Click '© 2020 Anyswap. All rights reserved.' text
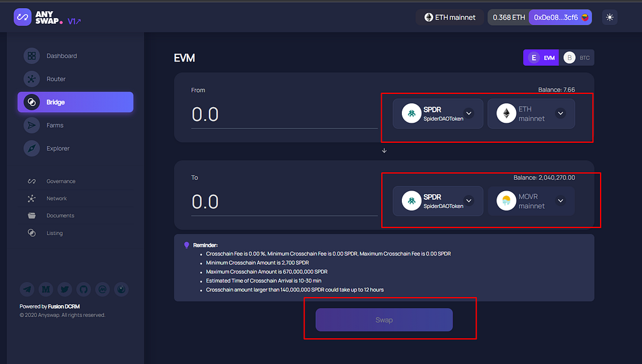This screenshot has height=364, width=642. [62, 315]
